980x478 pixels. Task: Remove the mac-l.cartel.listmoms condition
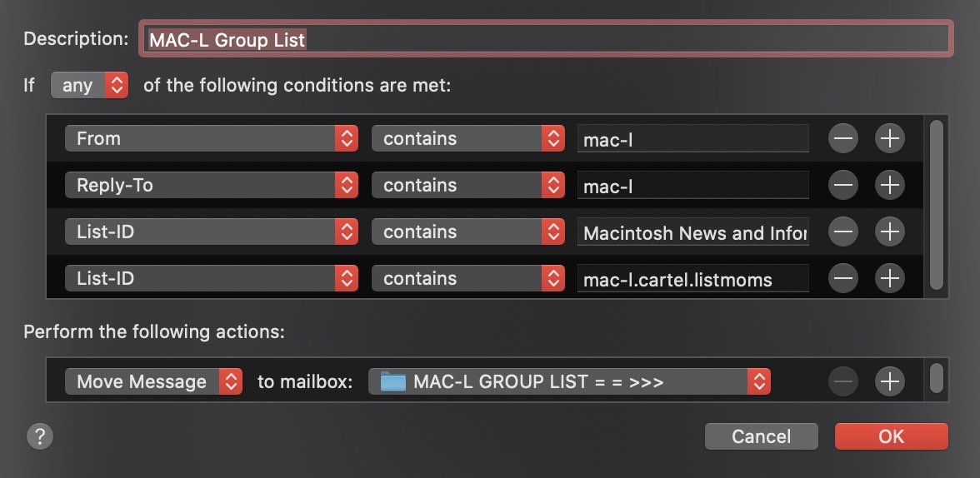point(843,279)
